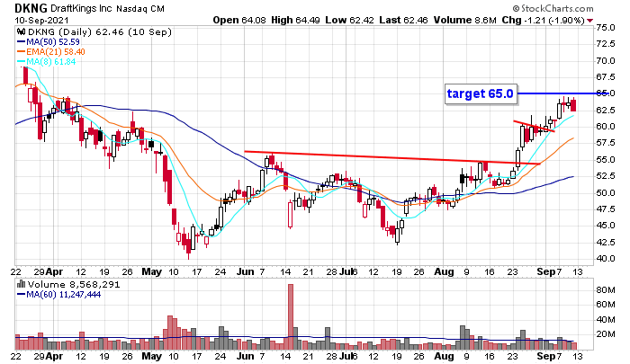Image resolution: width=630 pixels, height=364 pixels.
Task: Click the Sep label under the volume panel
Action: point(546,357)
